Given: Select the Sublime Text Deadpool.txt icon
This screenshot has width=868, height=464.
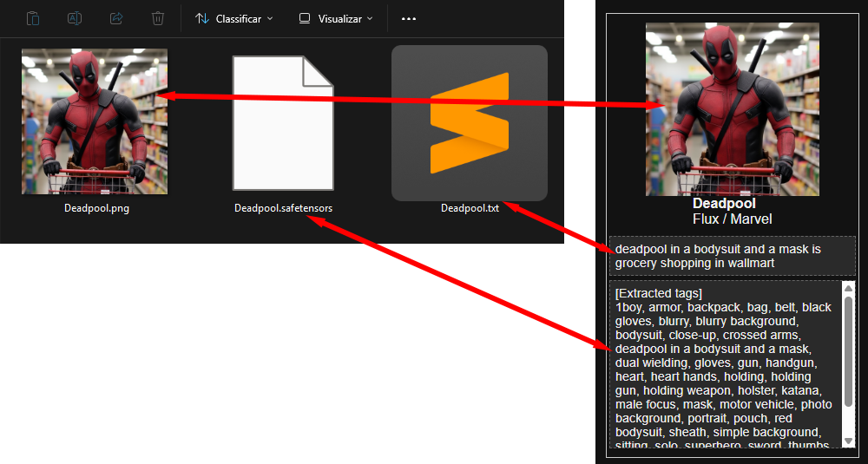Looking at the screenshot, I should (x=470, y=123).
